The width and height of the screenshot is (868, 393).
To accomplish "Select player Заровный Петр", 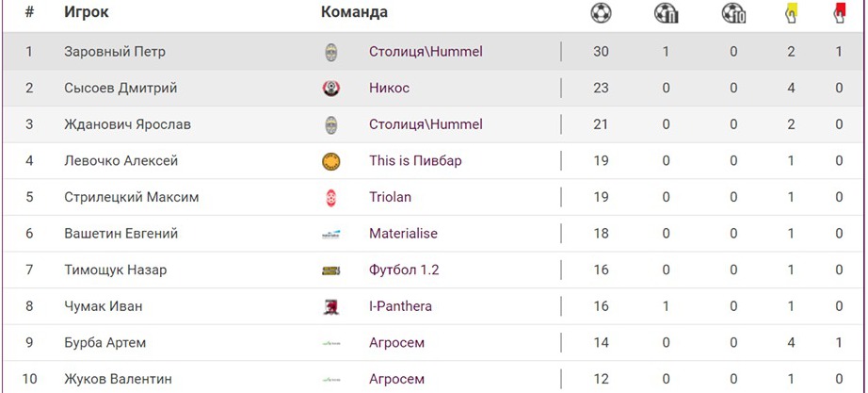I will pos(115,52).
